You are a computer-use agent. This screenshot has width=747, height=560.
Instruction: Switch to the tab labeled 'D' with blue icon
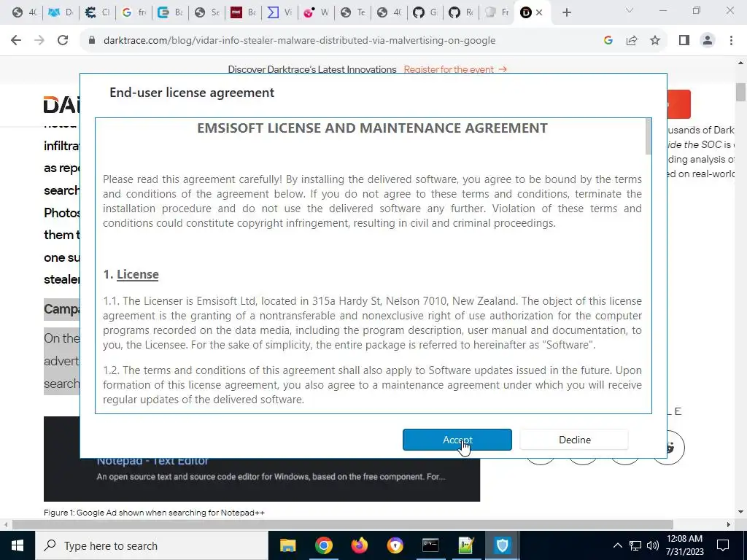(x=61, y=12)
